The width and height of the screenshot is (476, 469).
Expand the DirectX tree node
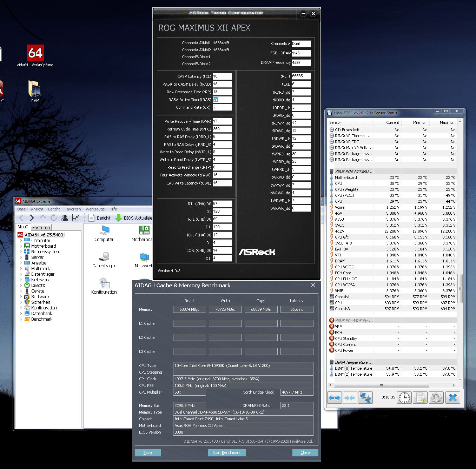point(21,286)
